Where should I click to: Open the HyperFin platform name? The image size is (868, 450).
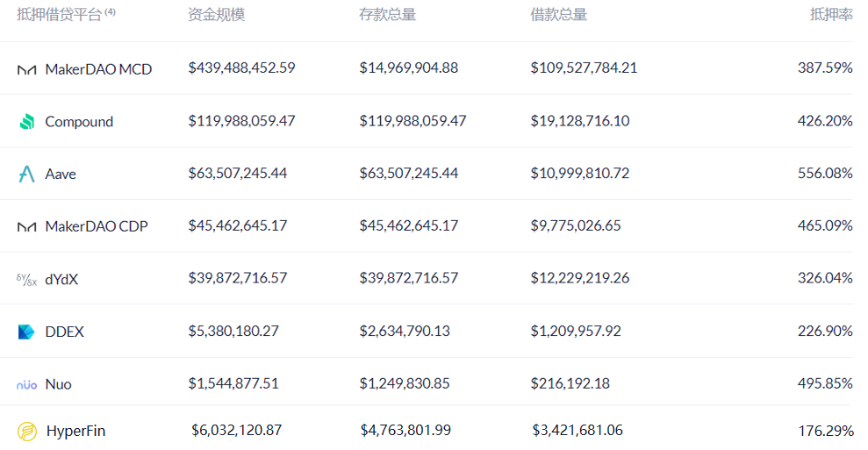(x=75, y=431)
